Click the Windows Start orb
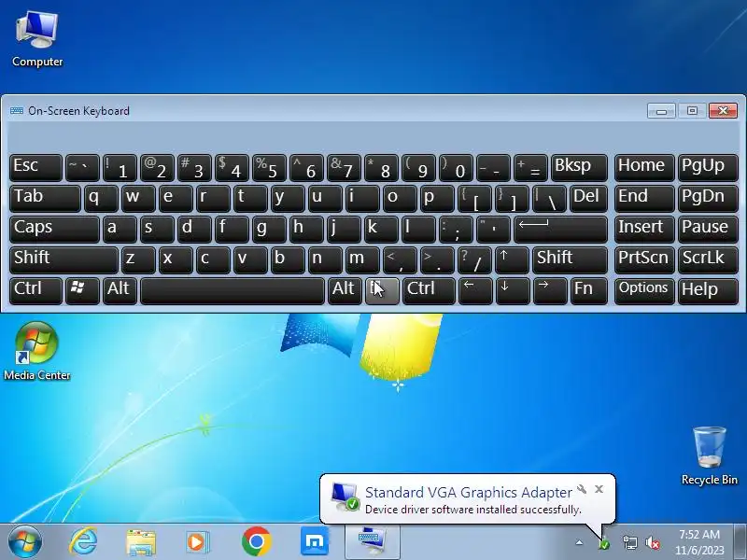This screenshot has height=560, width=747. (x=25, y=542)
